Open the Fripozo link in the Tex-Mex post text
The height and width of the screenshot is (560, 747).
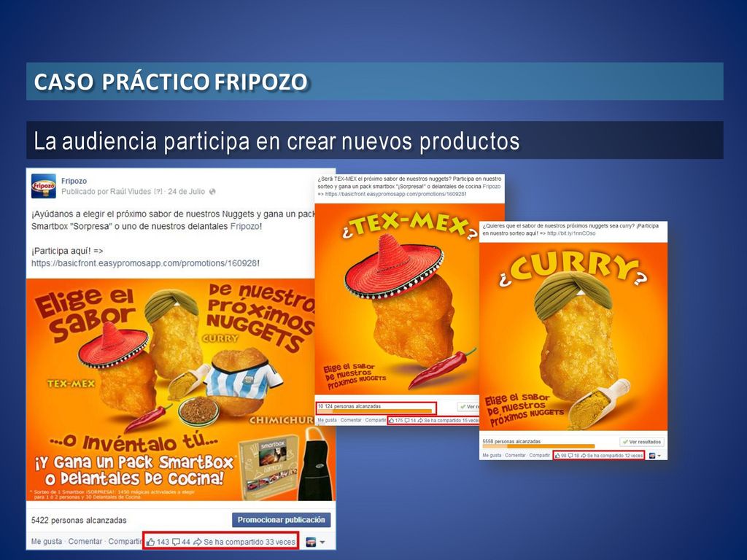pos(491,186)
